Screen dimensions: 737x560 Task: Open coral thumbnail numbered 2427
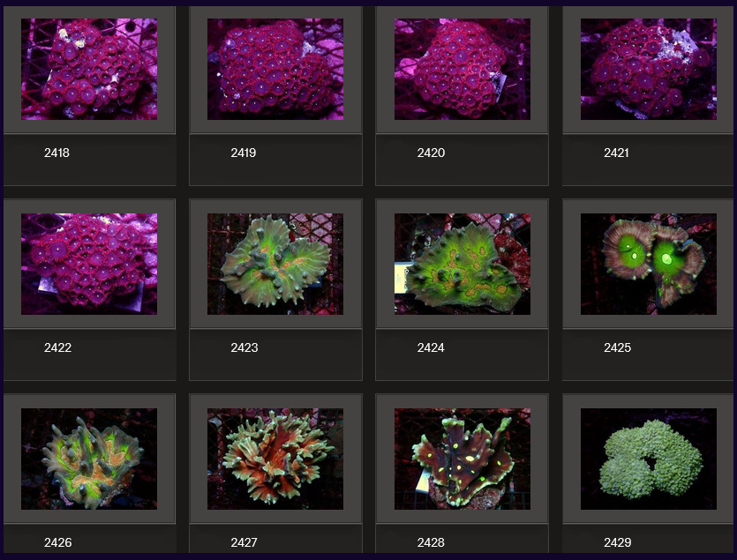[275, 459]
